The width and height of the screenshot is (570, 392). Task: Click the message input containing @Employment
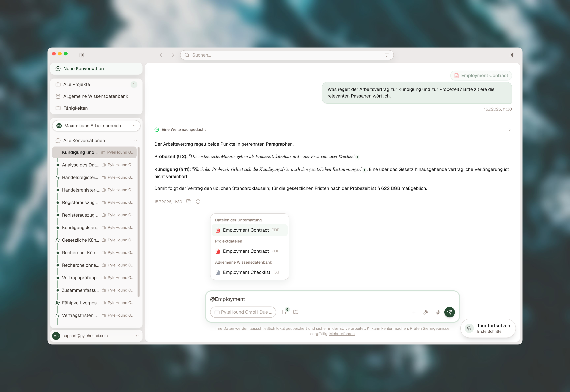(332, 299)
